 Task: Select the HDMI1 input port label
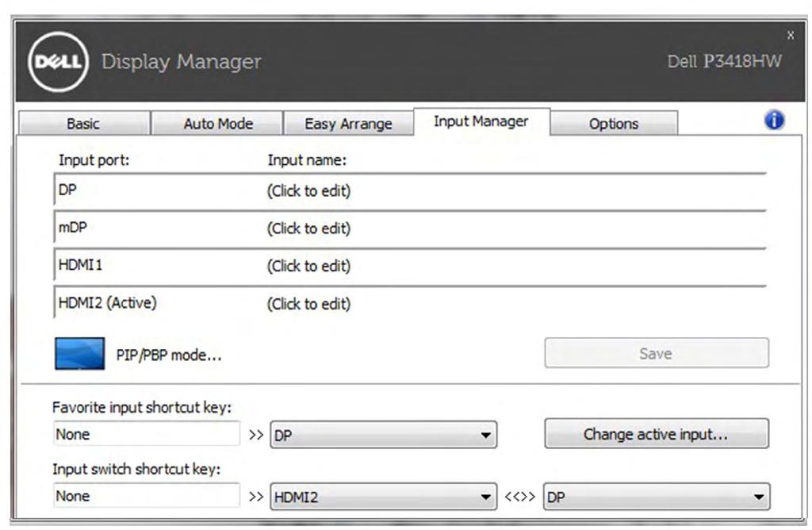point(80,265)
